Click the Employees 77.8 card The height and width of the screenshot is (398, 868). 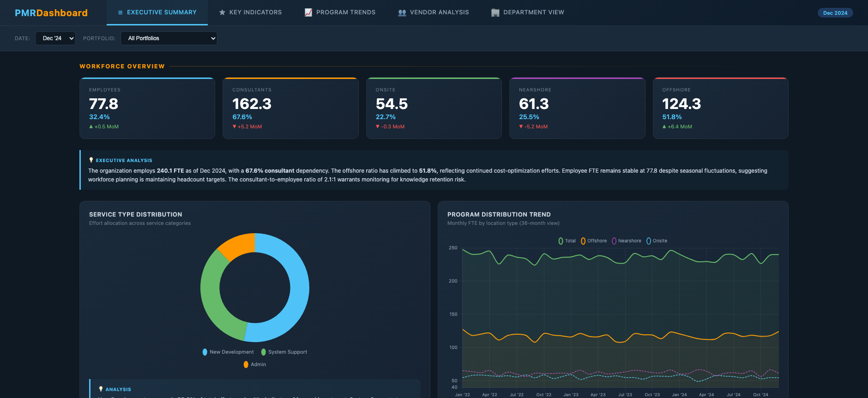(x=147, y=108)
